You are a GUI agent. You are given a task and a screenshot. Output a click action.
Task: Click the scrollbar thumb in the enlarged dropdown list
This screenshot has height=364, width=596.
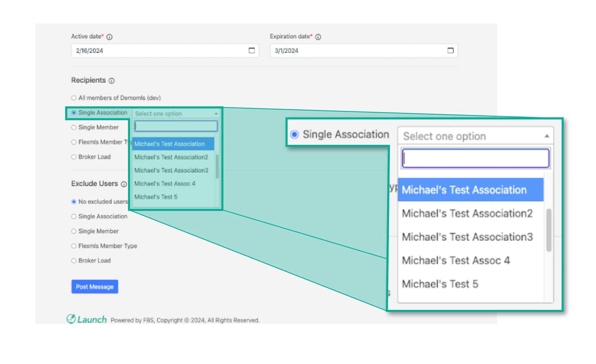(x=549, y=230)
